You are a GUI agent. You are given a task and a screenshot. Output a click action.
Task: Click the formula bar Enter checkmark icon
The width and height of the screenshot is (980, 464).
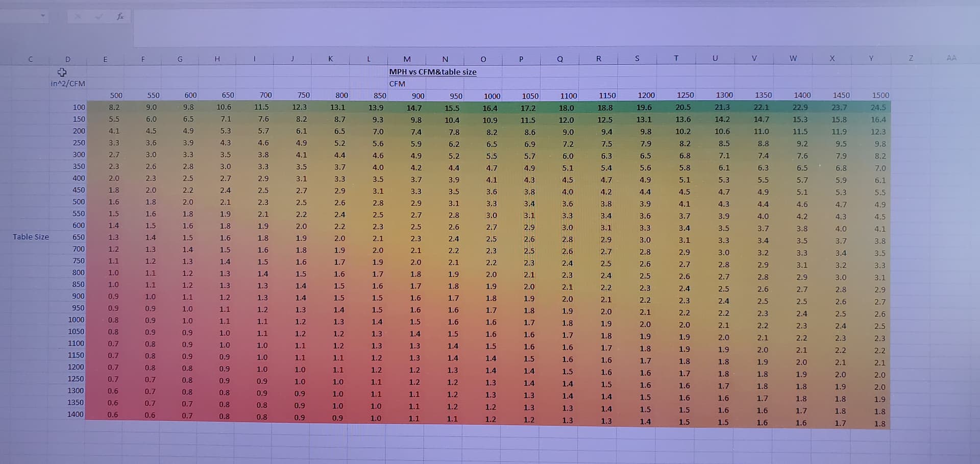[x=99, y=16]
